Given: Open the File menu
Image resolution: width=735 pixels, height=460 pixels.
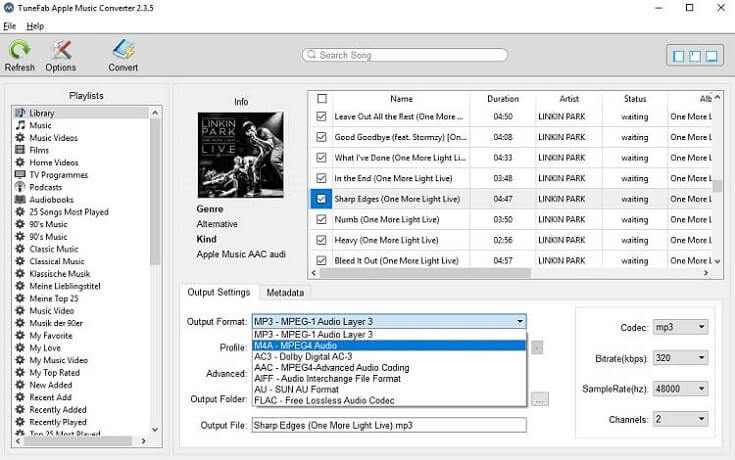Looking at the screenshot, I should tap(10, 25).
